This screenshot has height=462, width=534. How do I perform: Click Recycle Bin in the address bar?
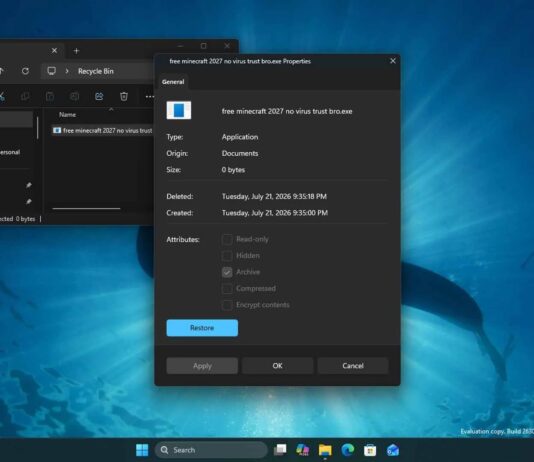96,71
